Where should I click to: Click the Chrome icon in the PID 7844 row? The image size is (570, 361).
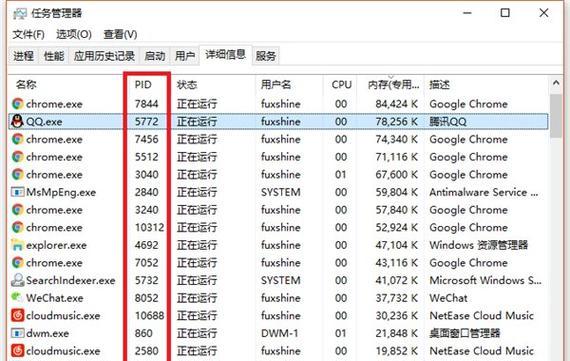(x=17, y=104)
